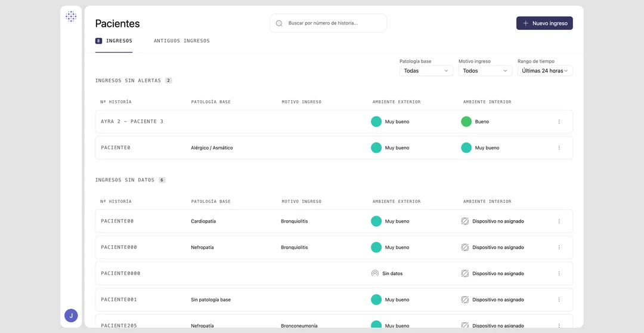Click Nº Historia header in sin alertas table
Viewport: 644px width, 333px height.
(x=116, y=102)
